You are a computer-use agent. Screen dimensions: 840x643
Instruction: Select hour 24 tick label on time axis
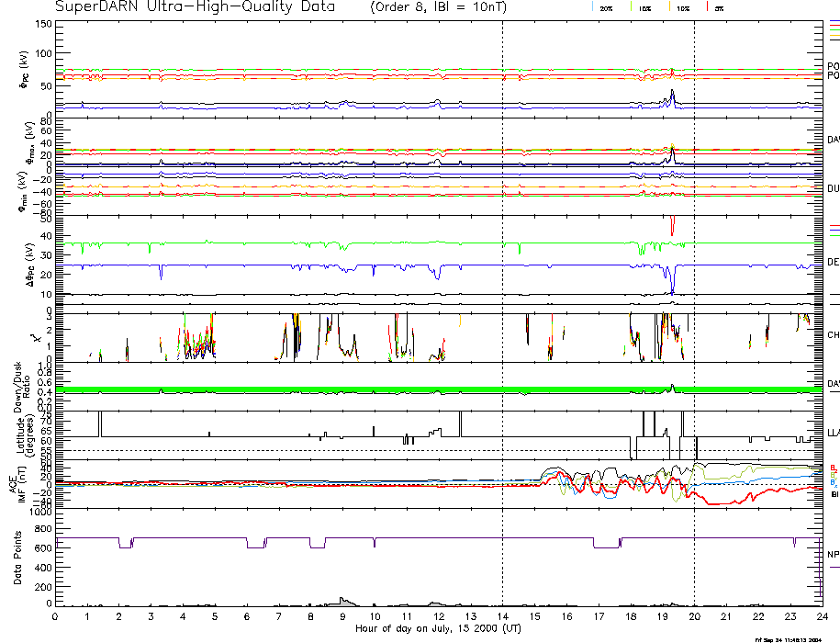(x=821, y=616)
